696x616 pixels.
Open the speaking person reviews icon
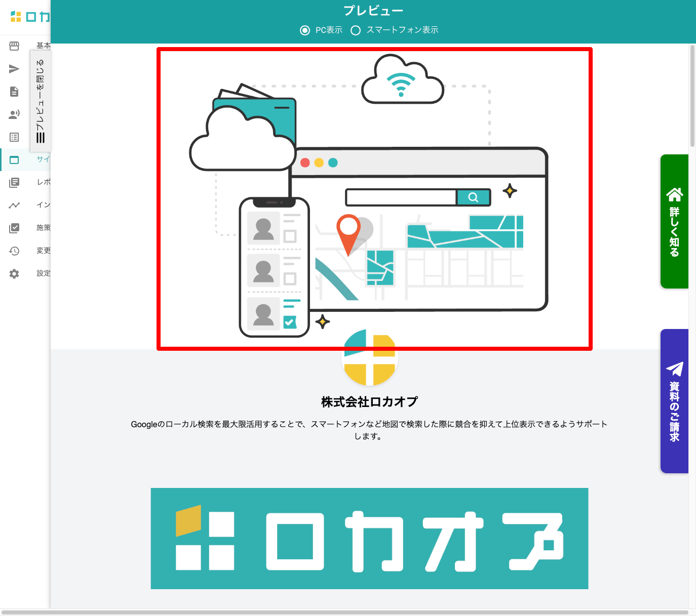(14, 114)
